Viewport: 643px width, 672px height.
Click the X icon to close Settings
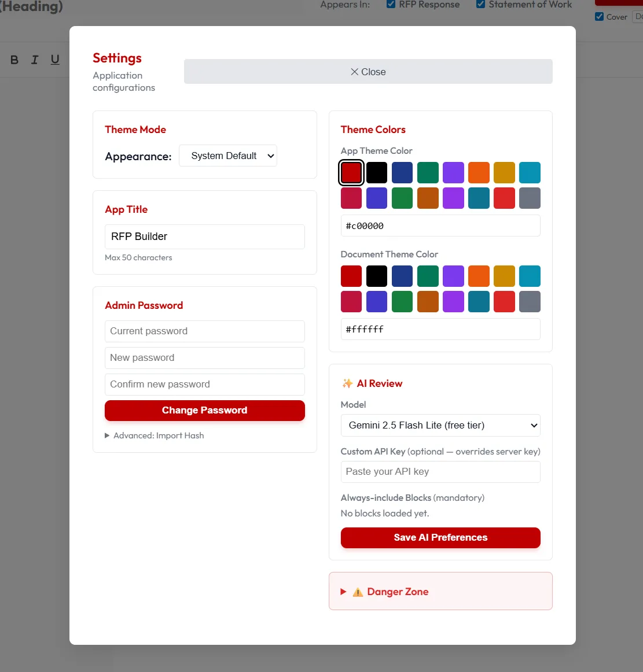(x=354, y=72)
